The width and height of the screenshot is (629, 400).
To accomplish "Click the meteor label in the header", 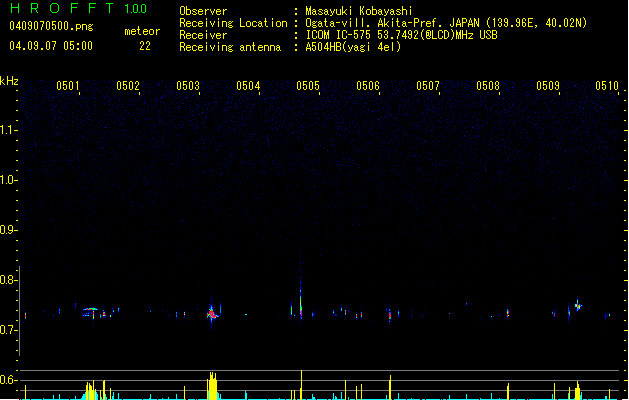I will coord(142,31).
